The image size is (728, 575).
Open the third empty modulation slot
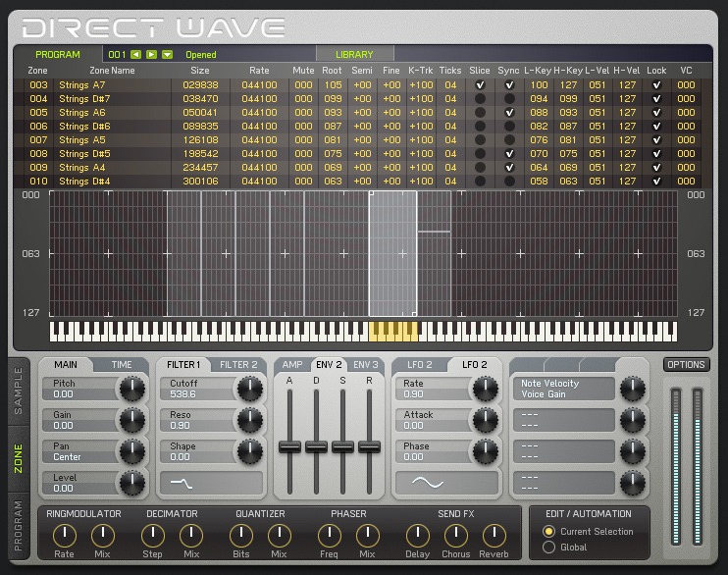tap(563, 451)
